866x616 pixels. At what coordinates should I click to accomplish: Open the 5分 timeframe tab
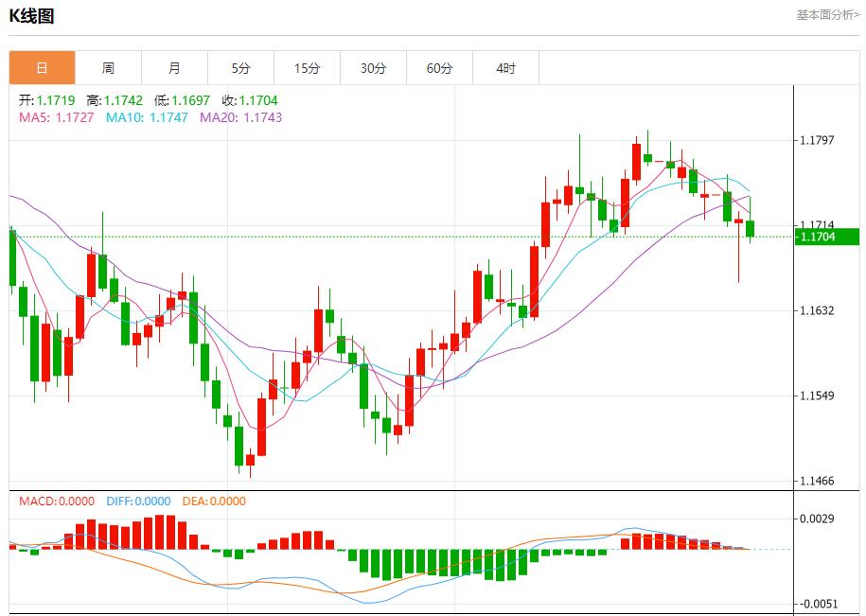point(240,68)
